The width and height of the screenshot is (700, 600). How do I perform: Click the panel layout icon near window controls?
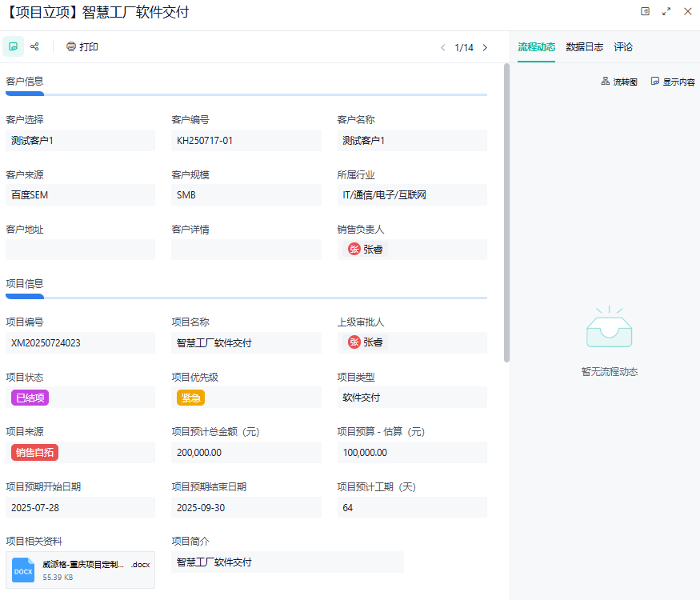coord(646,11)
